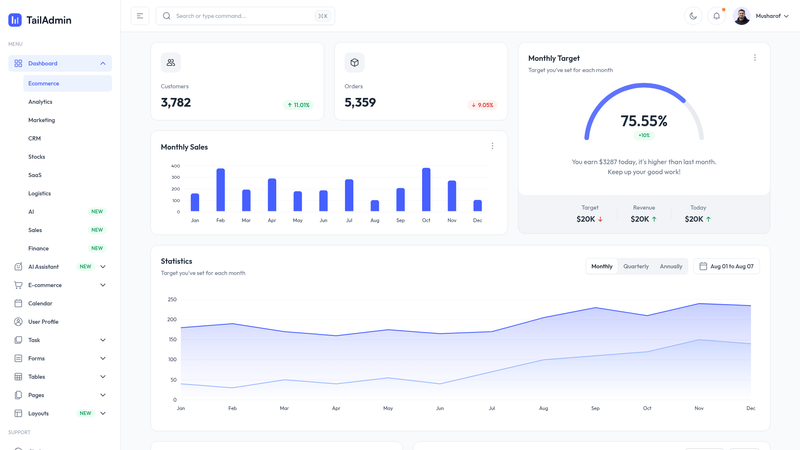This screenshot has width=800, height=450.
Task: Open Monthly Sales three-dot menu
Action: 492,146
